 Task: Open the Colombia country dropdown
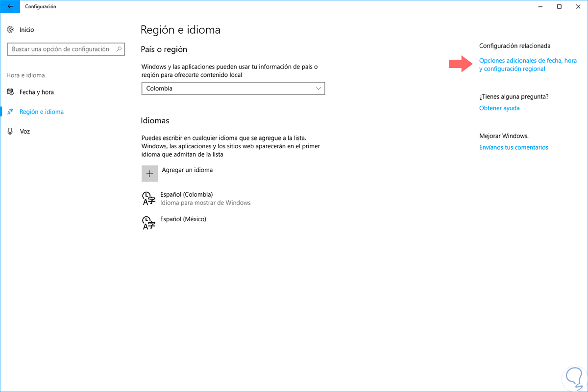(233, 89)
